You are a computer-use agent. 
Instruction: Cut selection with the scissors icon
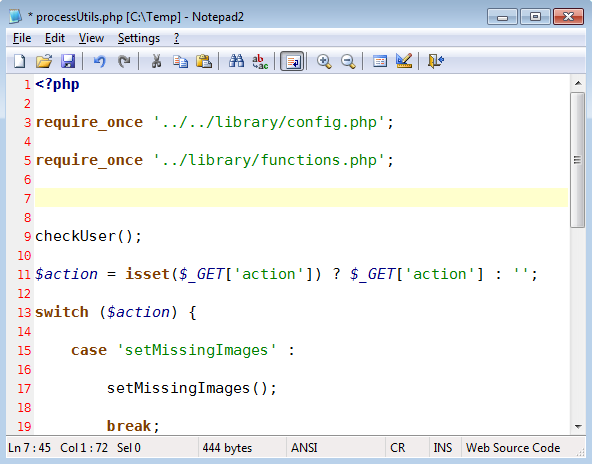[x=156, y=61]
